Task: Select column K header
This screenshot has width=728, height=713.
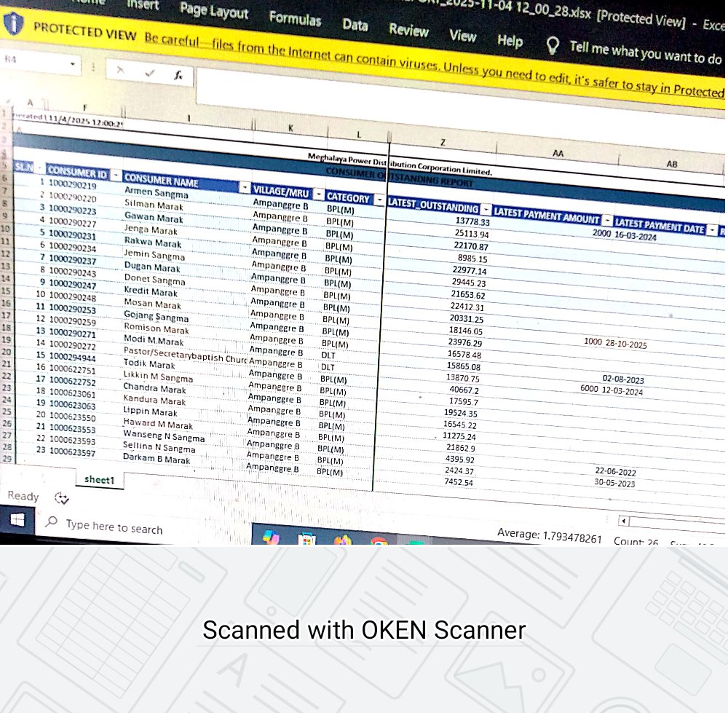Action: click(x=290, y=127)
